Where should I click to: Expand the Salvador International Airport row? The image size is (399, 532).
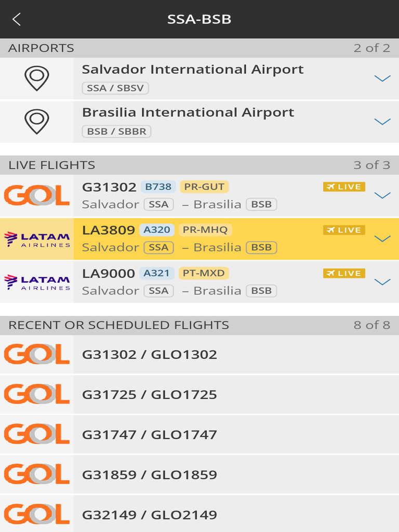coord(382,78)
